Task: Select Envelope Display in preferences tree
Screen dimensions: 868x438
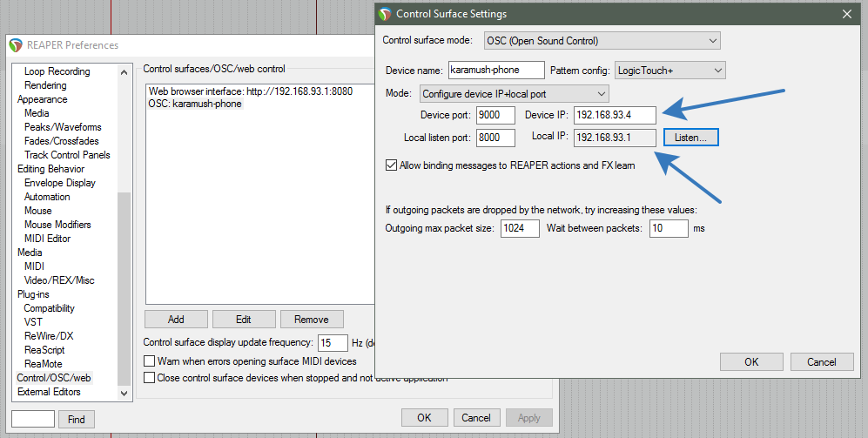Action: pyautogui.click(x=60, y=183)
